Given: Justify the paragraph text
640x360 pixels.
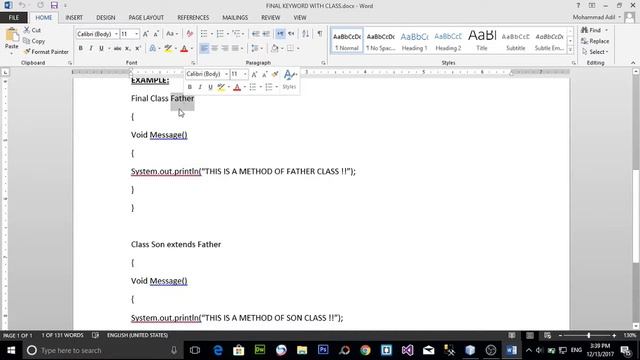Looking at the screenshot, I should coord(235,49).
